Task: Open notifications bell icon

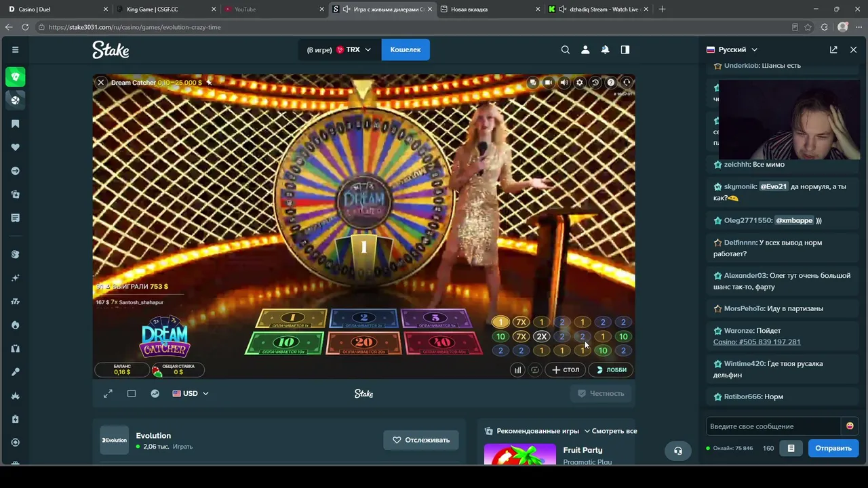Action: click(605, 49)
